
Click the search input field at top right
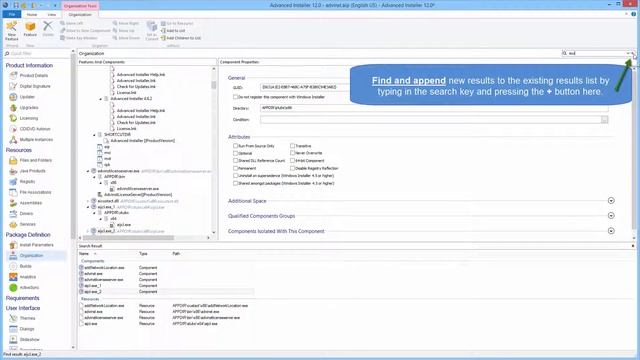[595, 53]
